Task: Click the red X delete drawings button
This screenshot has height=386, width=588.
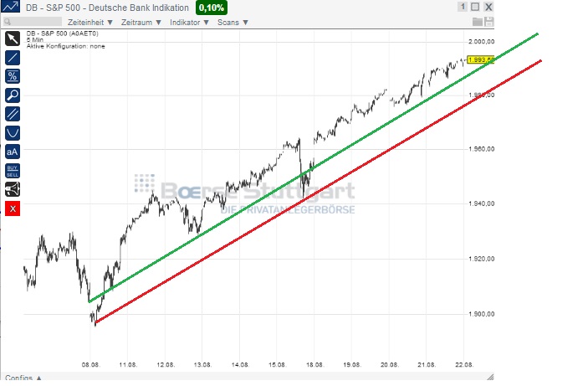Action: (x=13, y=208)
